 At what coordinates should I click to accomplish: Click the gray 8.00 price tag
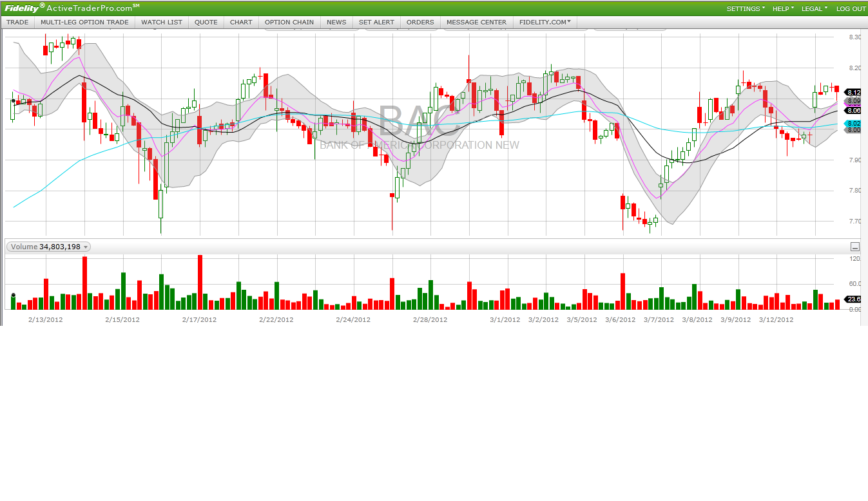click(x=853, y=130)
